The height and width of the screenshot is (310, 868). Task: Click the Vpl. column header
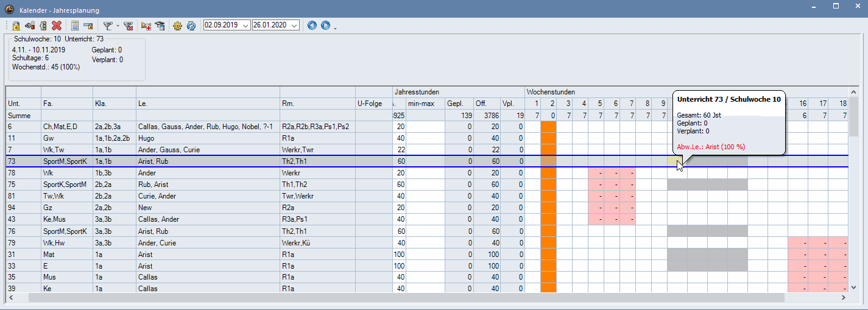(x=513, y=104)
